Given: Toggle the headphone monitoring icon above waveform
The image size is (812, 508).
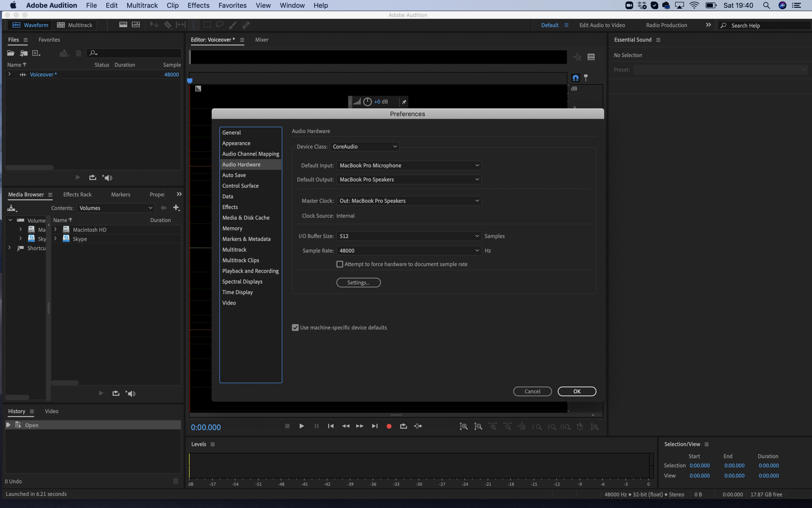Looking at the screenshot, I should 575,78.
